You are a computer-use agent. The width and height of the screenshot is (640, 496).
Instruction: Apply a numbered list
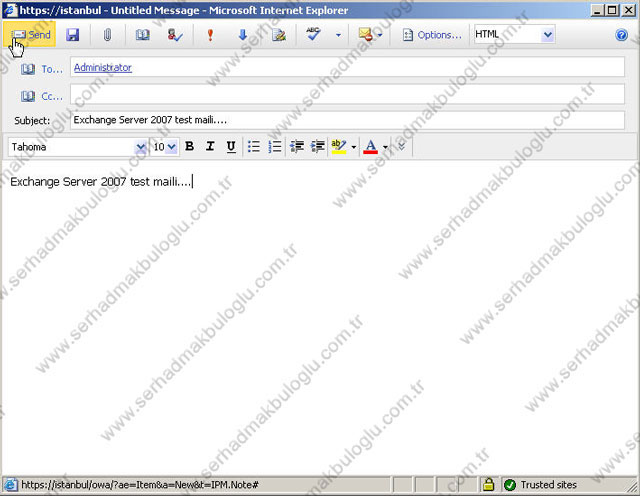point(275,146)
